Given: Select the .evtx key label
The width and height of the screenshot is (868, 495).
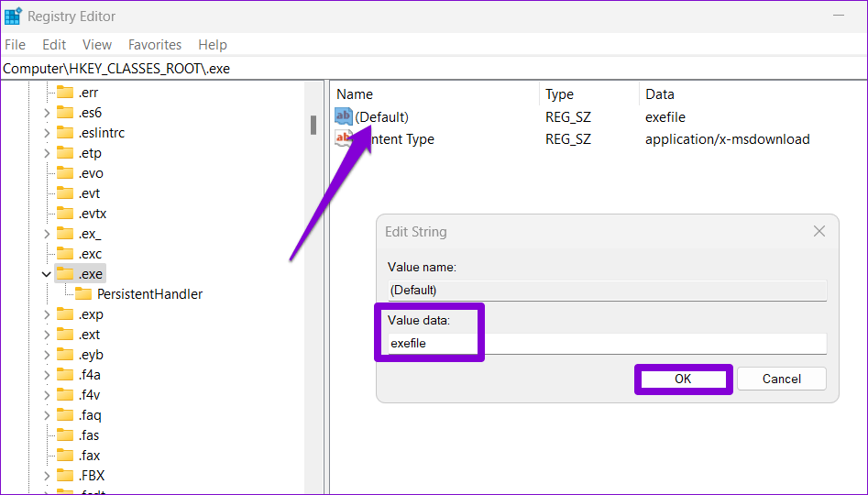Looking at the screenshot, I should point(93,214).
